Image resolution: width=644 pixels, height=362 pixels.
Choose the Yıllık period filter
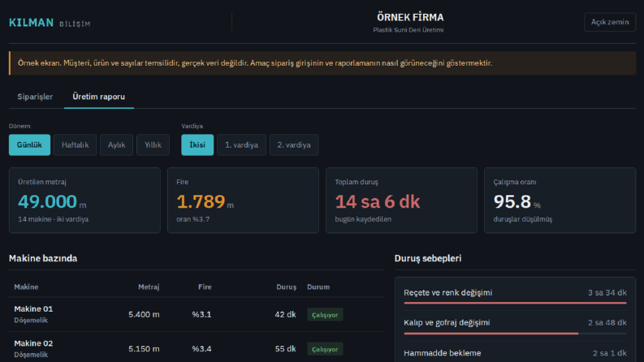(x=153, y=145)
